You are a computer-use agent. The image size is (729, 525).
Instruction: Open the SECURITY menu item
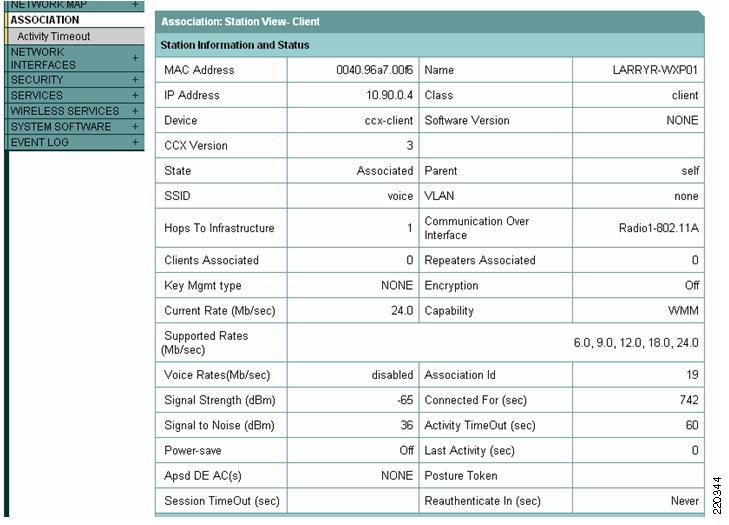pos(36,80)
